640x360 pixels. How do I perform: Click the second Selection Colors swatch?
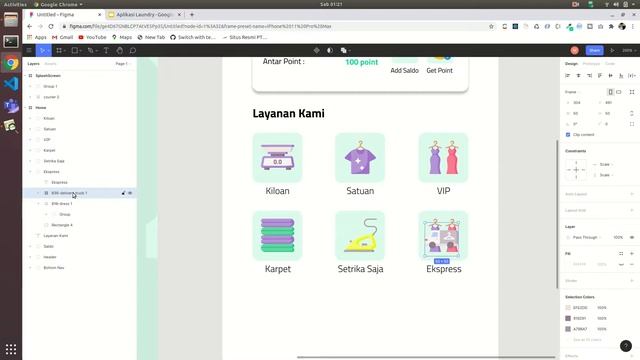[x=568, y=318]
